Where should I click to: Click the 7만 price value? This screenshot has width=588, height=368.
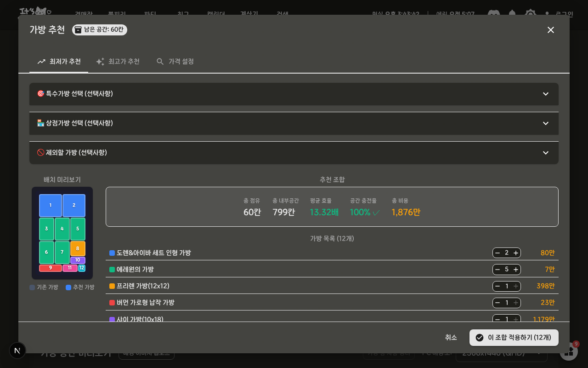550,270
